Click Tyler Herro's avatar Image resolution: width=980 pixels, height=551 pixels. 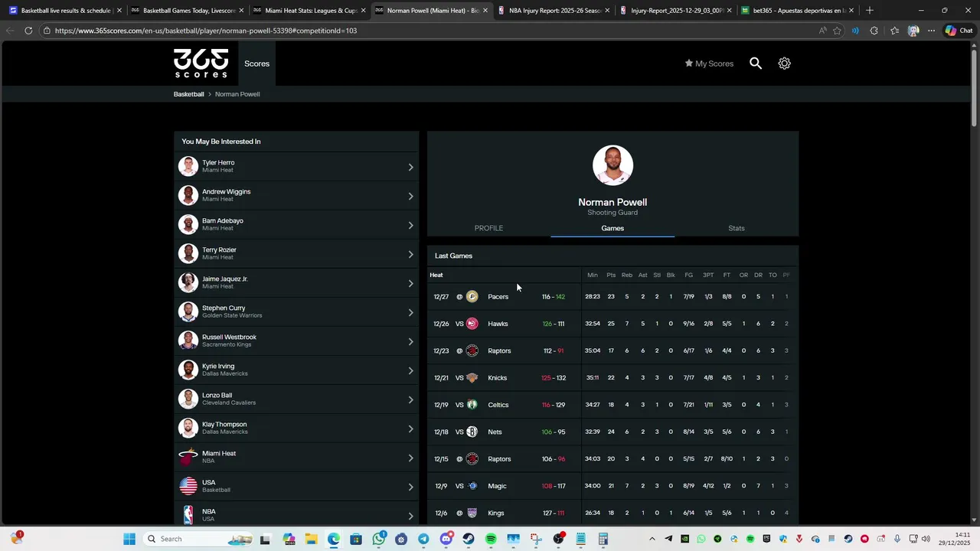188,166
